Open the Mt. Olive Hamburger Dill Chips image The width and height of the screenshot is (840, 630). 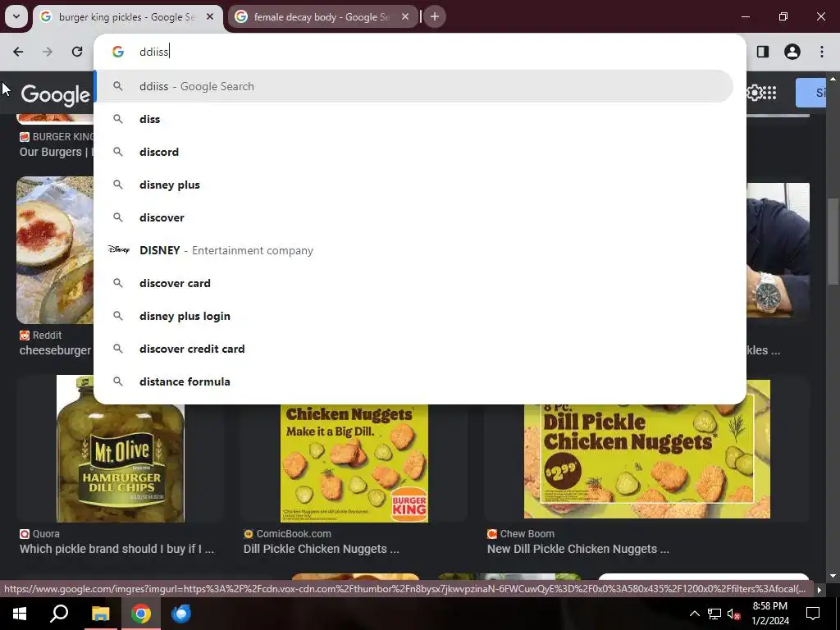(x=121, y=449)
